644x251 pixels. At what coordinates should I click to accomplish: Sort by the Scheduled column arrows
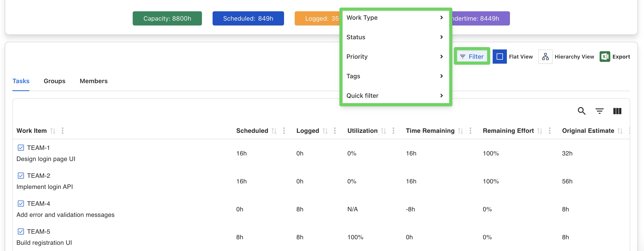[x=274, y=131]
